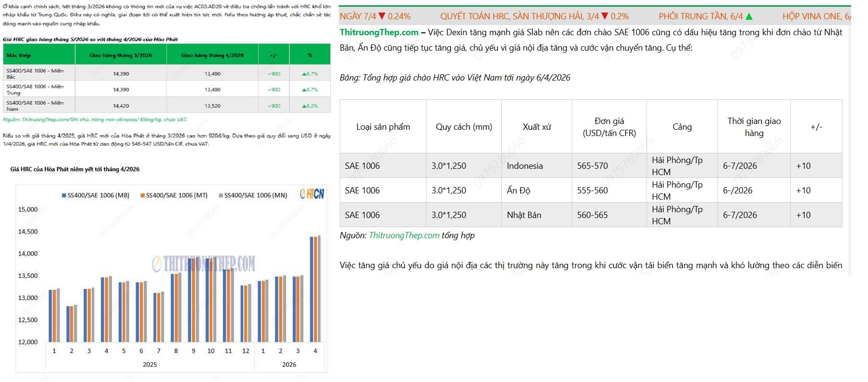
Task: Select the gray SS400/SAE 1006 (MN) legend marker
Action: [221, 195]
